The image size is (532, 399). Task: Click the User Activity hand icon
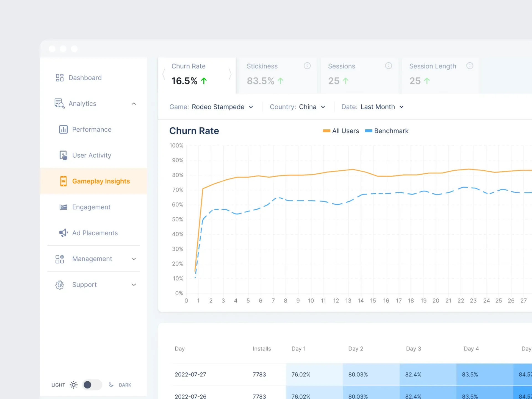[63, 155]
